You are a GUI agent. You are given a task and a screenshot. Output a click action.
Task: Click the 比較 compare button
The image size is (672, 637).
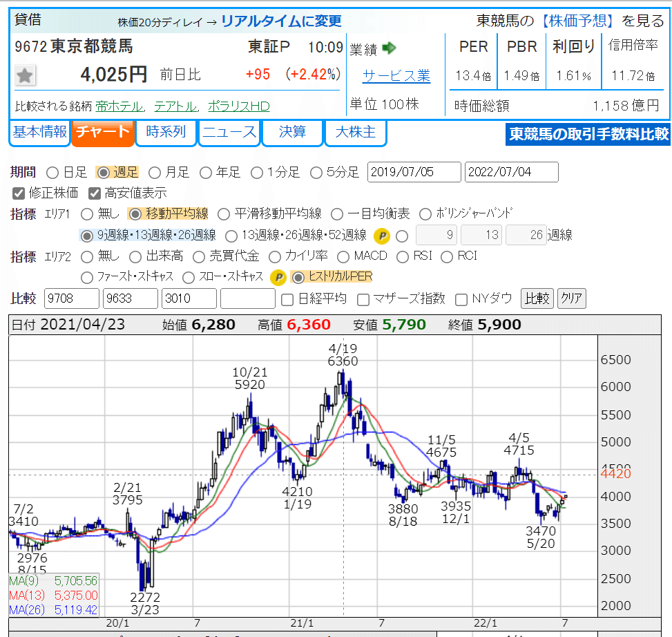(537, 298)
